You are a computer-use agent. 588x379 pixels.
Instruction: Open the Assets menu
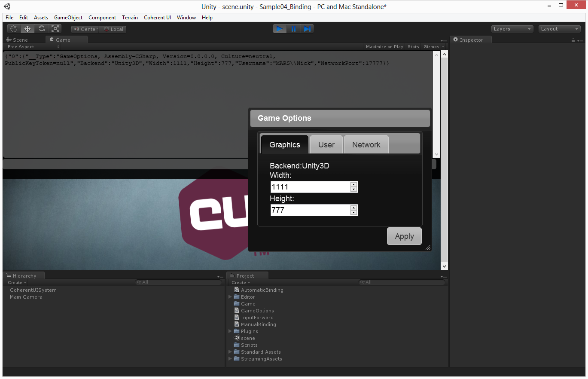point(41,18)
